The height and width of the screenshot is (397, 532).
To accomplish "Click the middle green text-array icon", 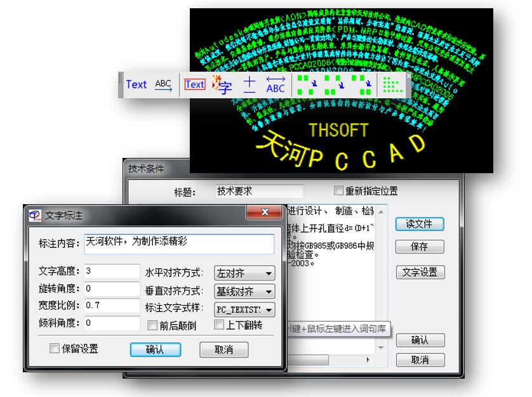I will point(335,84).
